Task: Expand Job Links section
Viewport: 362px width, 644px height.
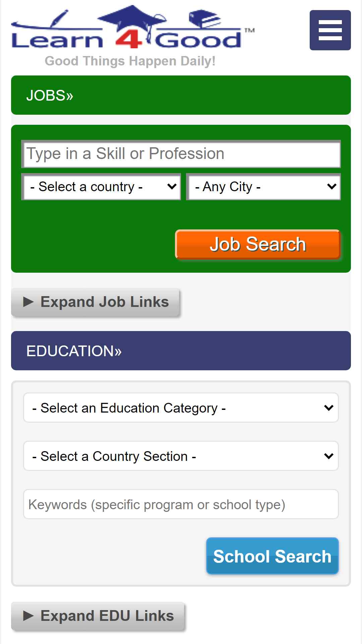Action: click(x=96, y=302)
